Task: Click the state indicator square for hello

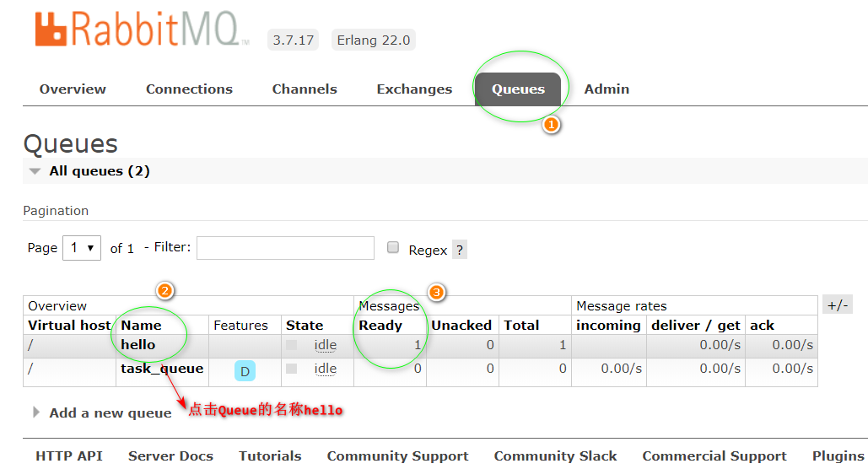Action: click(291, 345)
